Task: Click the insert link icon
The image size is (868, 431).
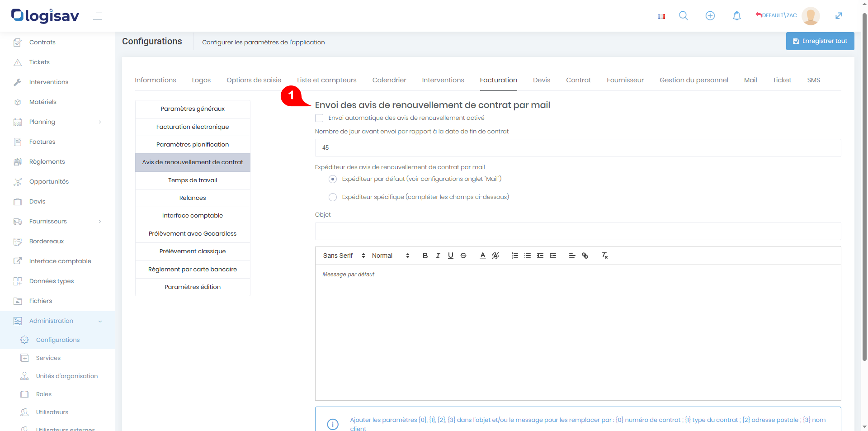Action: (585, 256)
